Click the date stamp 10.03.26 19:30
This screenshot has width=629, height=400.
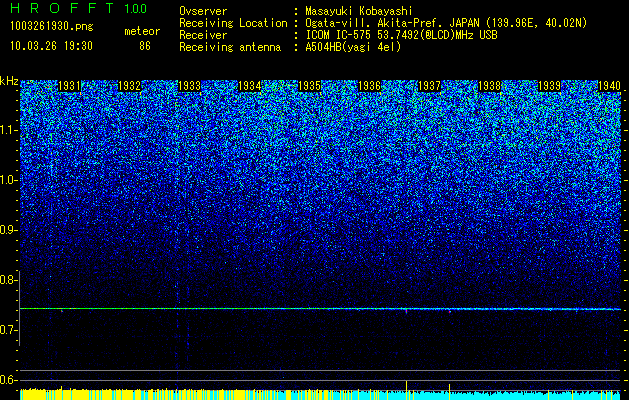coord(51,46)
